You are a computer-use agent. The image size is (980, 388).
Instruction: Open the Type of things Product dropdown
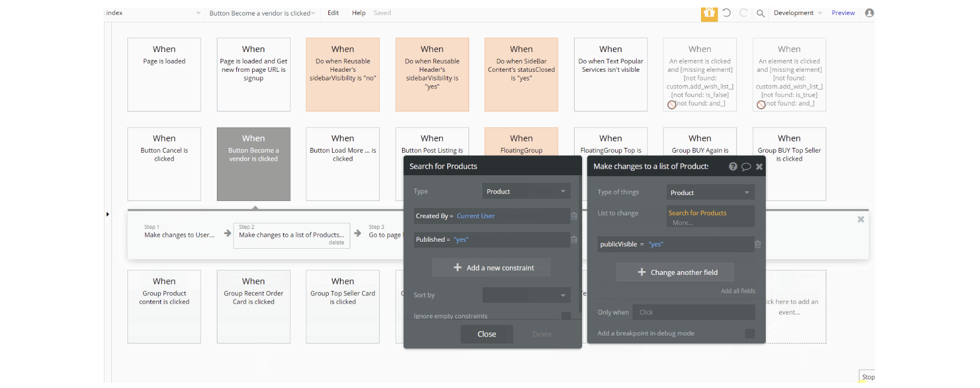pos(710,192)
